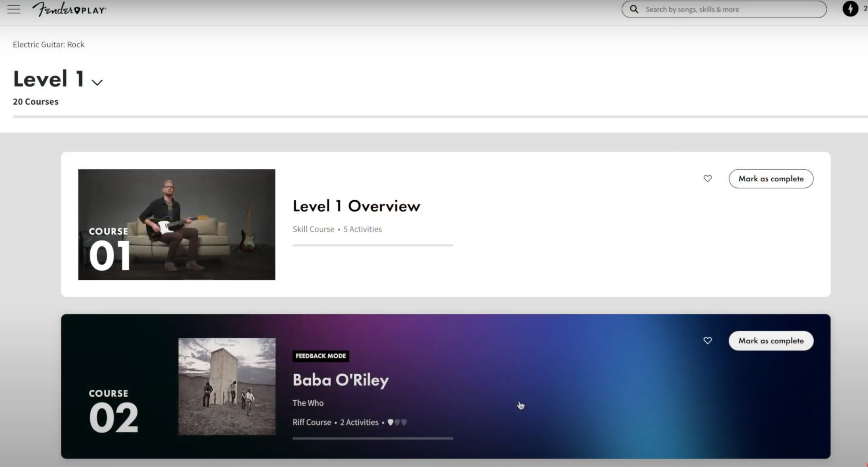Expand the Level 1 dropdown chevron
Viewport: 868px width, 467px height.
[x=97, y=83]
